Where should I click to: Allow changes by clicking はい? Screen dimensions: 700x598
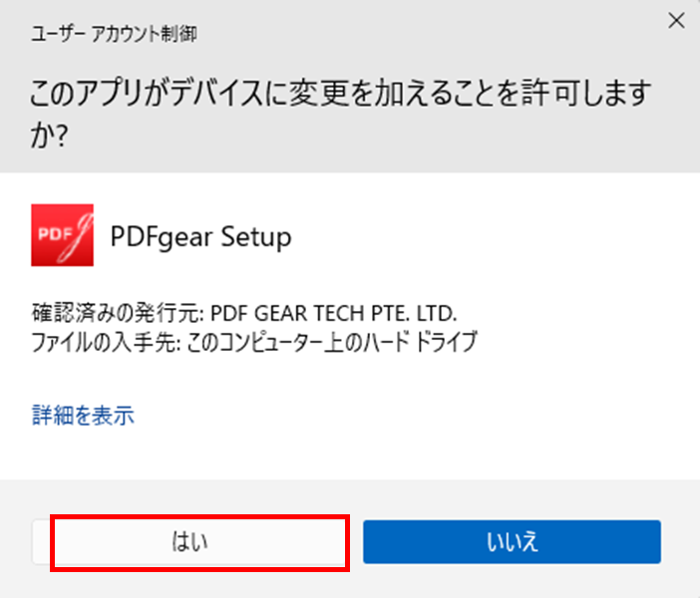tap(190, 542)
